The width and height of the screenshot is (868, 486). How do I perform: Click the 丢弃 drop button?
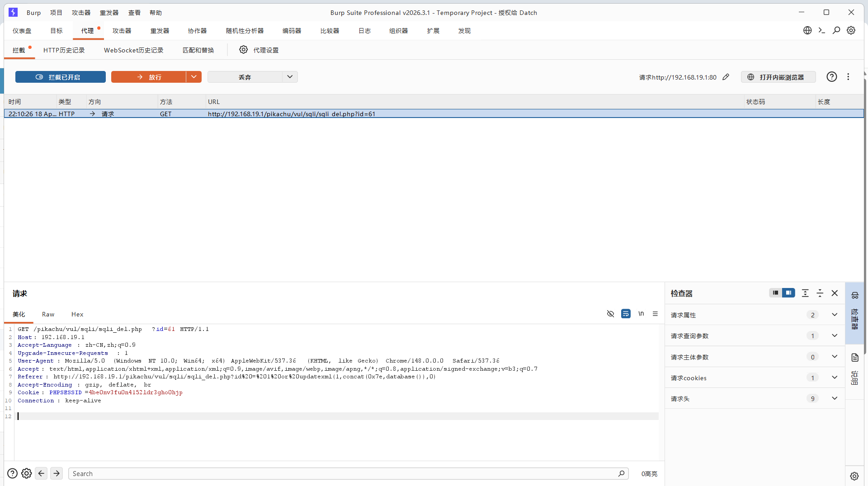(245, 77)
